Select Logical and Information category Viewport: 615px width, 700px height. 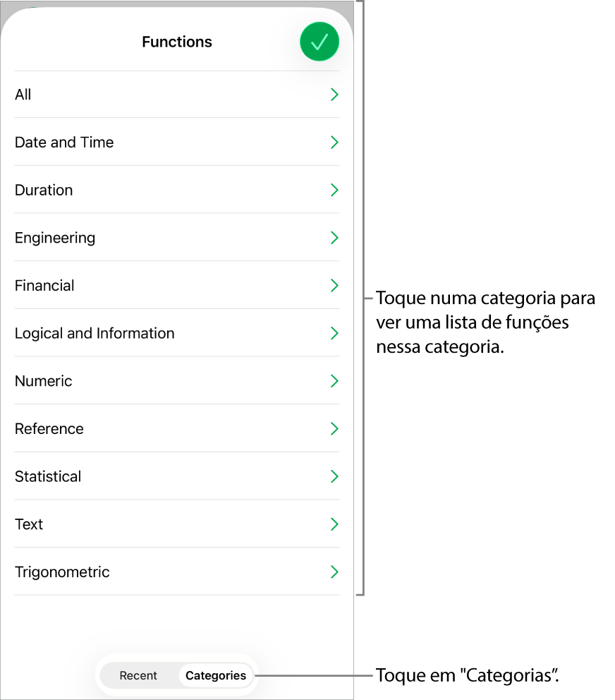176,333
